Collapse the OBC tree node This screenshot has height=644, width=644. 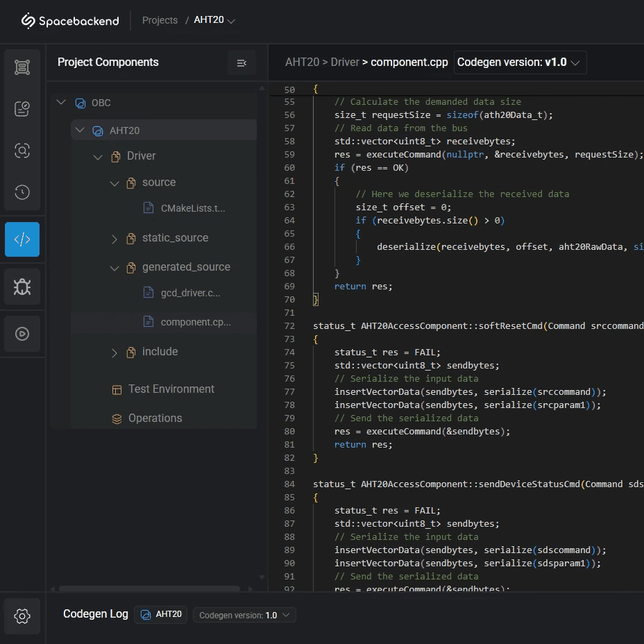click(x=61, y=103)
